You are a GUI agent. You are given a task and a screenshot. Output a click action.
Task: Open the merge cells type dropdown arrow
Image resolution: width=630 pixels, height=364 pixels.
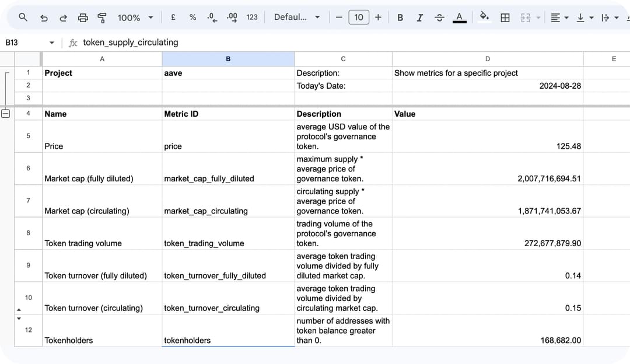538,17
